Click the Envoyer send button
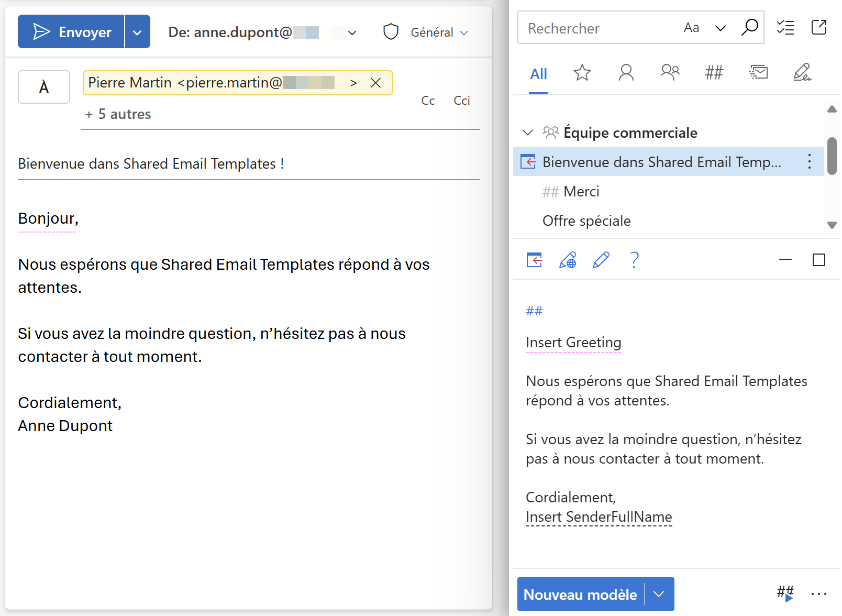The height and width of the screenshot is (616, 842). (72, 32)
